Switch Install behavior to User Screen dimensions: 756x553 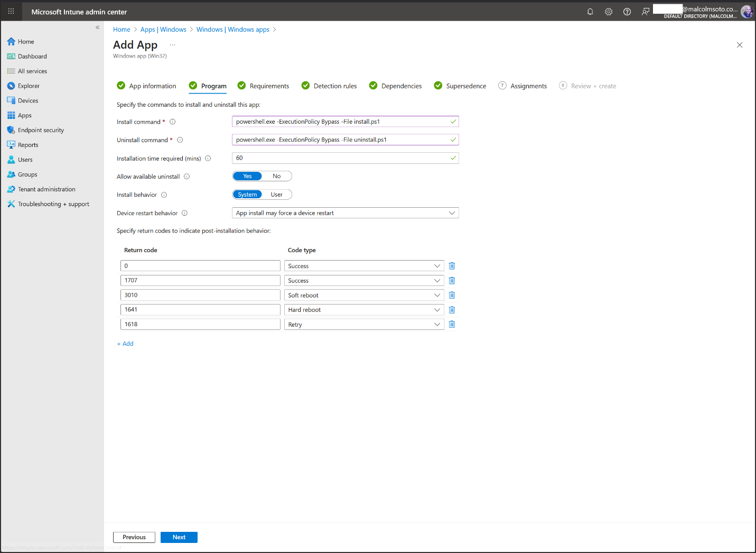pyautogui.click(x=276, y=195)
